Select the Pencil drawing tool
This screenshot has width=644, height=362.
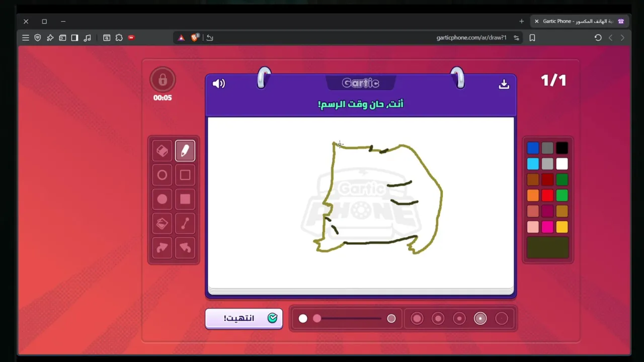pos(185,151)
